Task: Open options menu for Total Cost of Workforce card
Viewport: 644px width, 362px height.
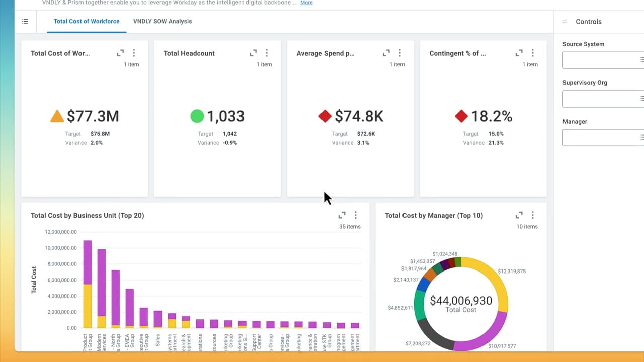Action: point(134,53)
